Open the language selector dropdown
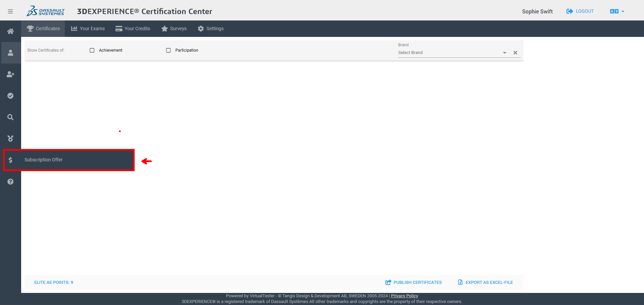Image resolution: width=644 pixels, height=305 pixels. (617, 11)
